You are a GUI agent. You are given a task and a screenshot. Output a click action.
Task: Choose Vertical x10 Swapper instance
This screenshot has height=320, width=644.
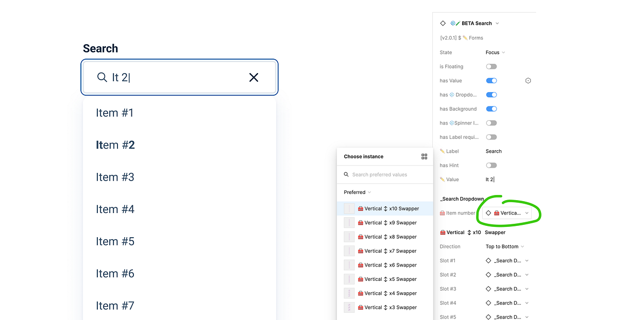point(385,208)
